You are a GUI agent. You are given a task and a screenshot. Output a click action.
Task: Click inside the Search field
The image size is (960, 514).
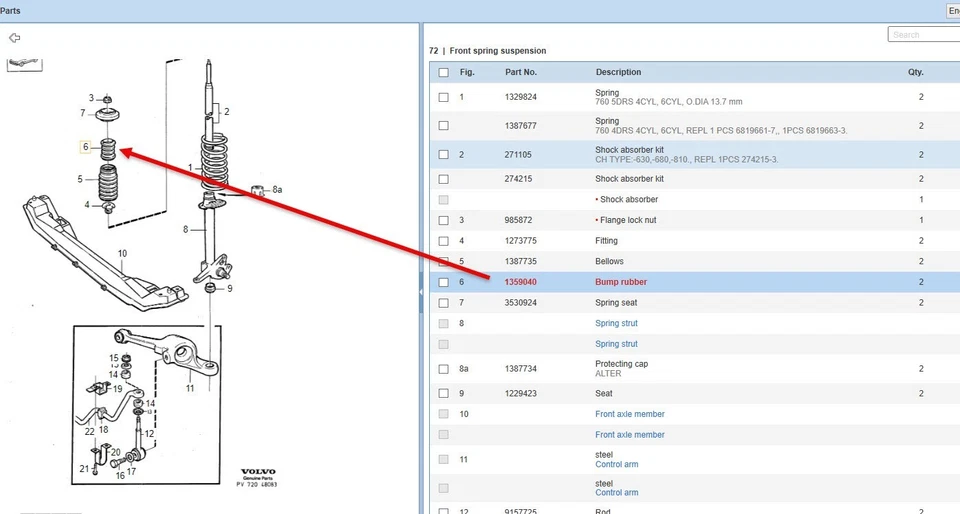point(923,35)
